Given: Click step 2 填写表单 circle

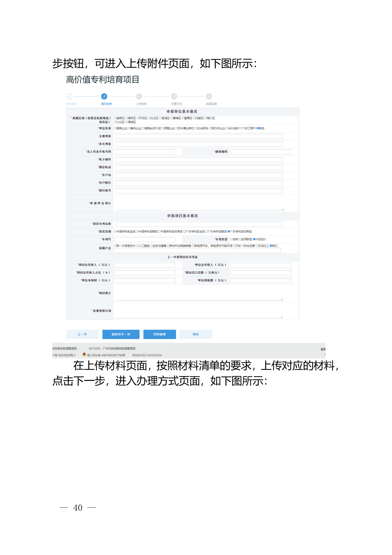Looking at the screenshot, I should pos(104,96).
